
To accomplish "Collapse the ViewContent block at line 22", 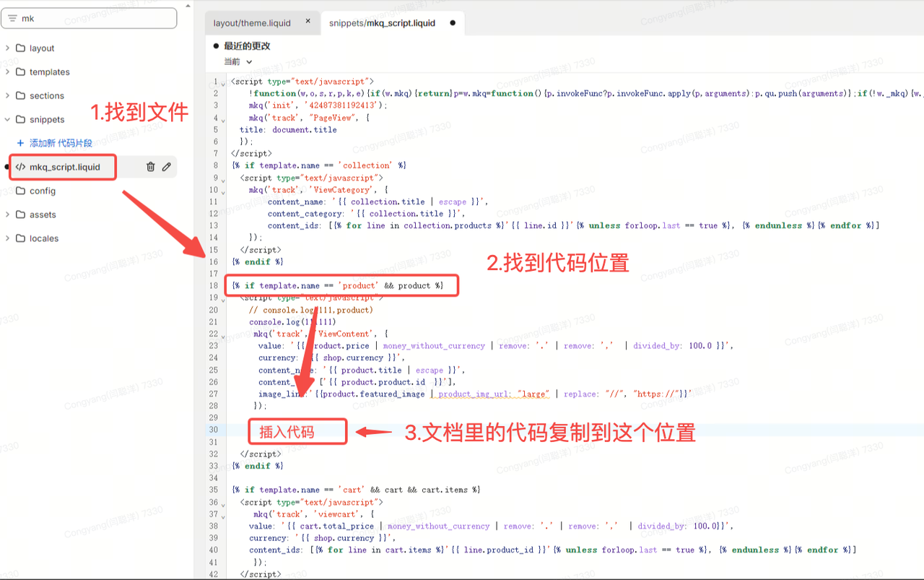I will [x=223, y=336].
